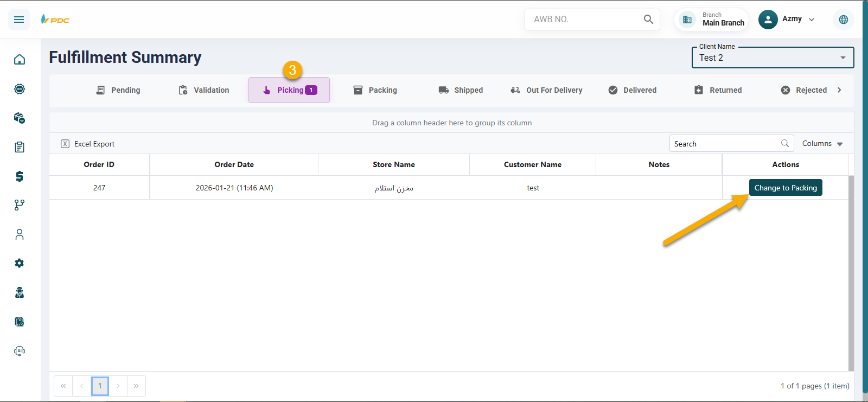Click date cell 2026-01-21 (11:46 AM)
The height and width of the screenshot is (402, 868).
234,188
